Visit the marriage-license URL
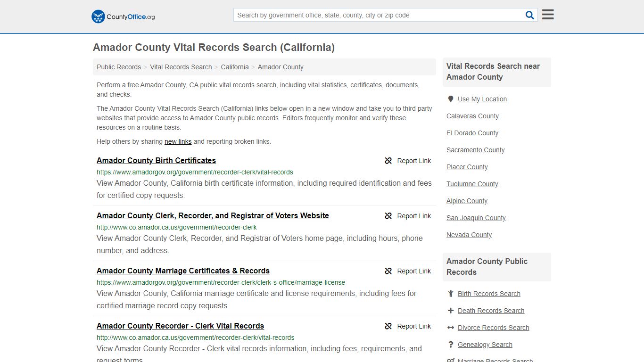 coord(221,282)
